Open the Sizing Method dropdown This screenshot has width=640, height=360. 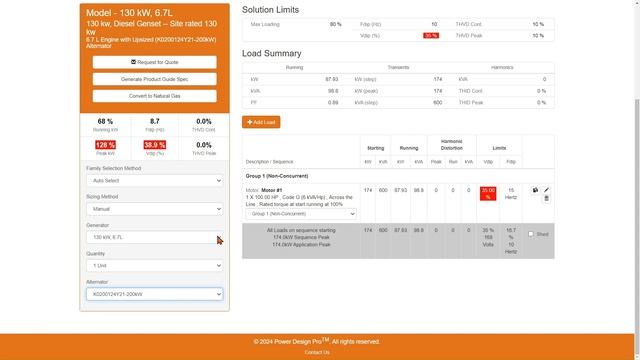[155, 209]
